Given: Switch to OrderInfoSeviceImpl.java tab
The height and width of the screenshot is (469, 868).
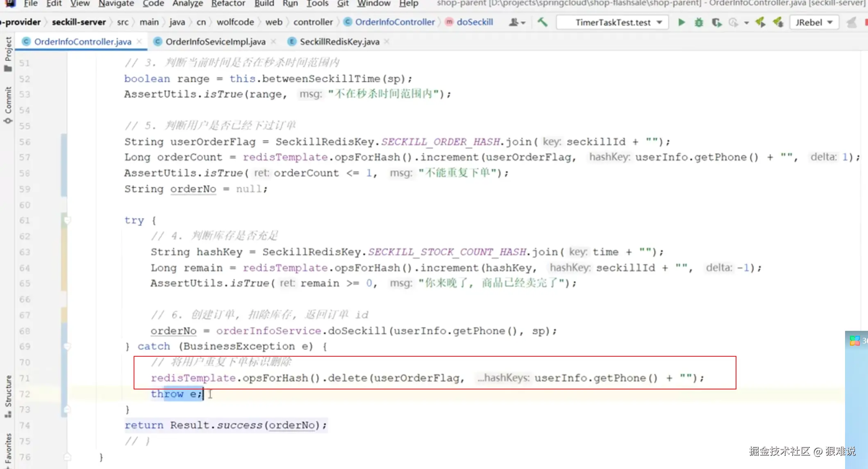Looking at the screenshot, I should (215, 42).
